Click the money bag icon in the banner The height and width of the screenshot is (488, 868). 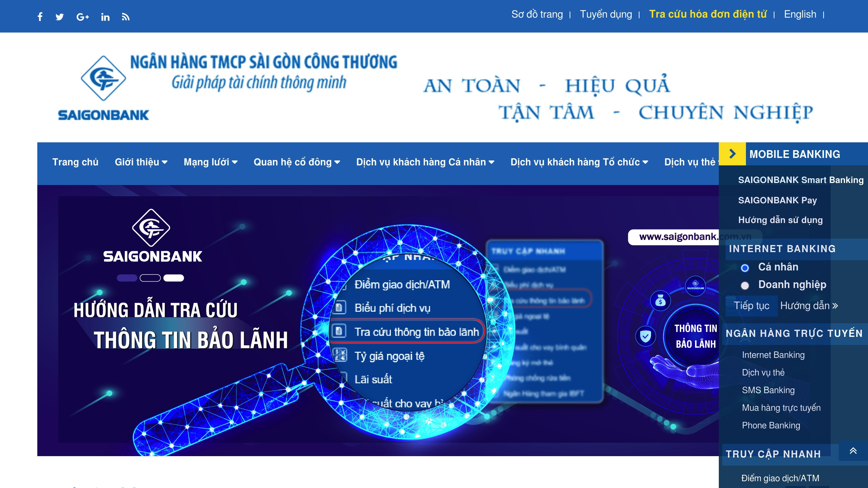coord(660,301)
